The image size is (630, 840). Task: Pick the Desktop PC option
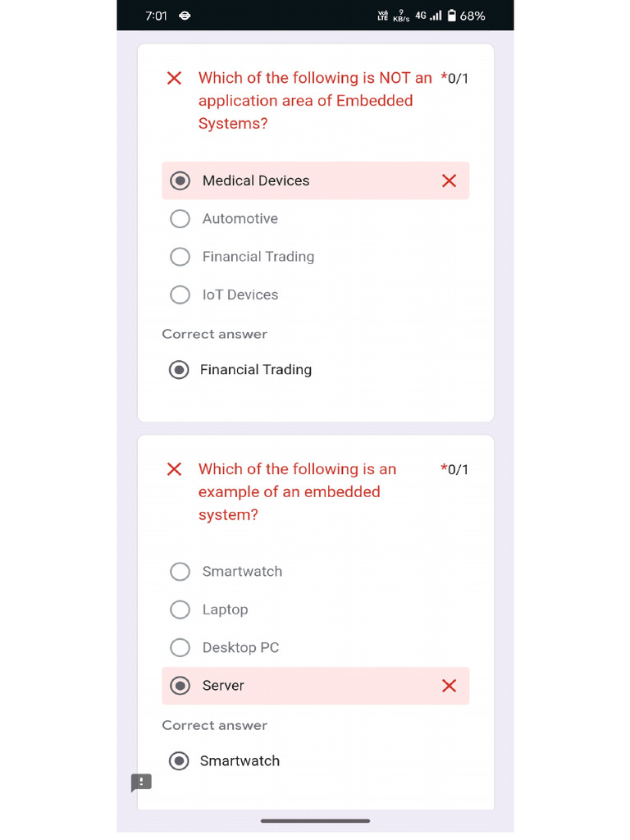[180, 648]
